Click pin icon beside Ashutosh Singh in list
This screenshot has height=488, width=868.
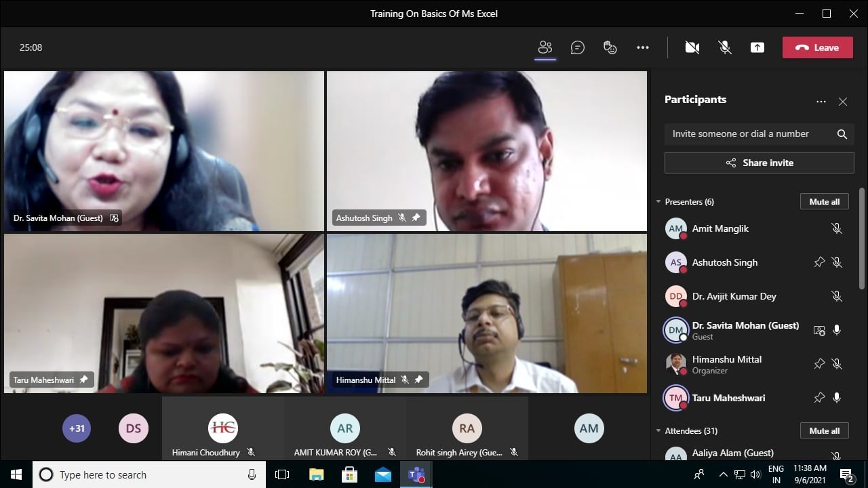(819, 262)
